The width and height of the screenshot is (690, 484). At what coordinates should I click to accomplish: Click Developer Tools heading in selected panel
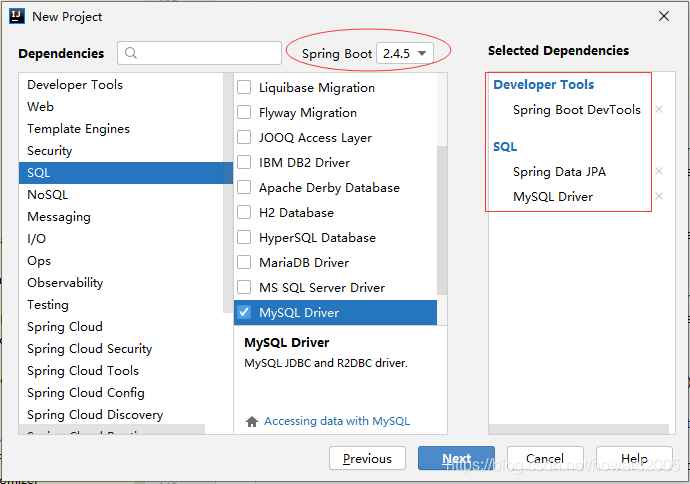click(x=543, y=84)
